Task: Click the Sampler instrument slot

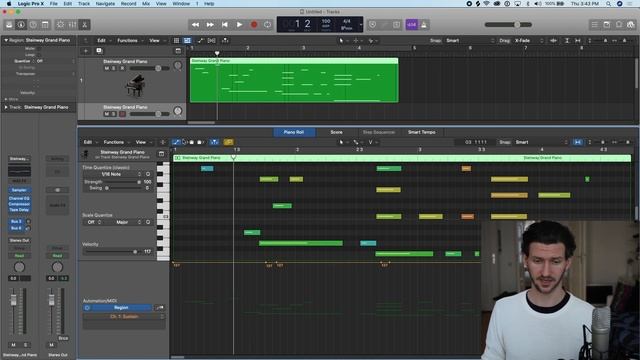Action: tap(19, 190)
